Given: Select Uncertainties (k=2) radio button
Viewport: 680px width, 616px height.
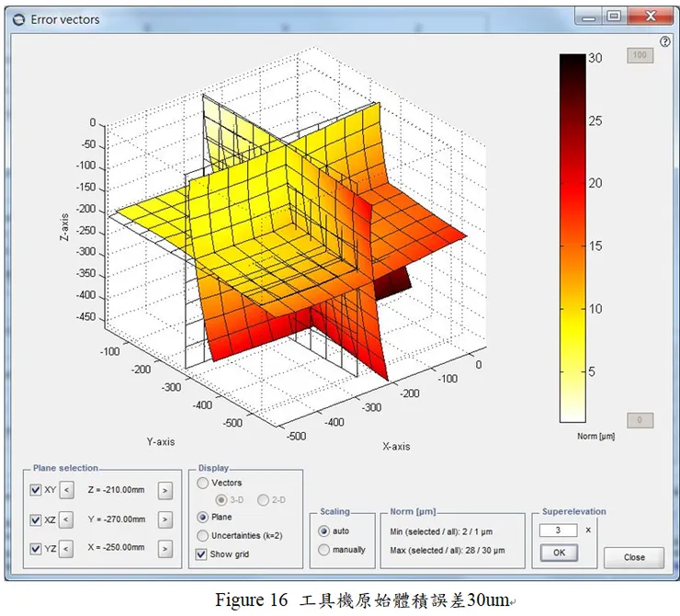Looking at the screenshot, I should click(202, 536).
